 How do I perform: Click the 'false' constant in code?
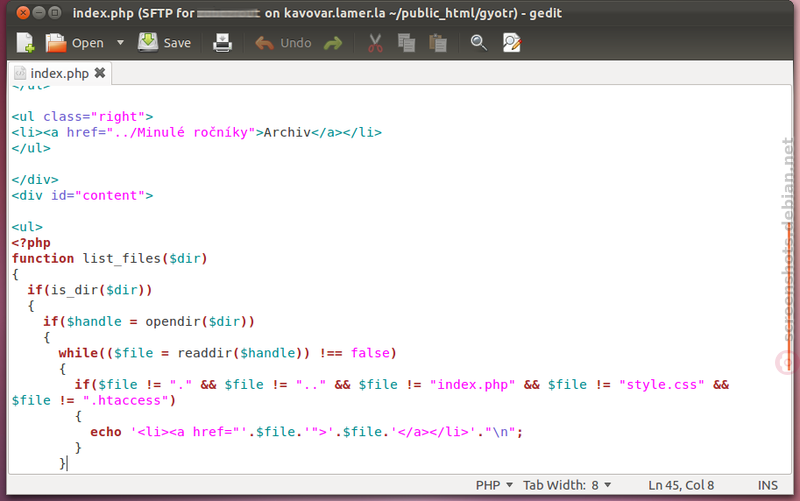[370, 353]
